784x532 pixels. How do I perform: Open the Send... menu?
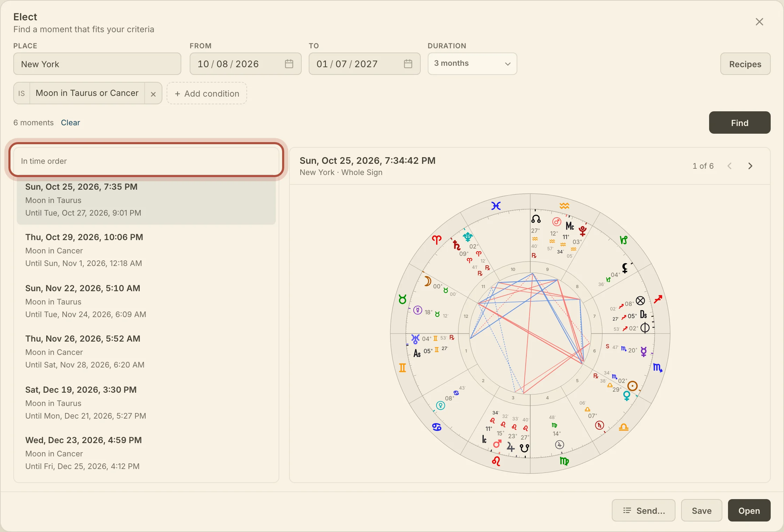click(x=643, y=510)
